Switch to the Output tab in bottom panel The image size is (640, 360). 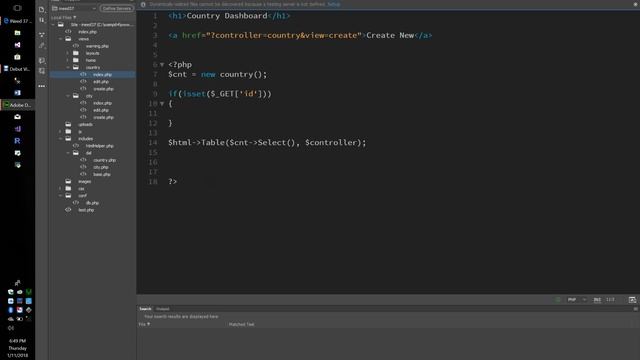[x=162, y=309]
